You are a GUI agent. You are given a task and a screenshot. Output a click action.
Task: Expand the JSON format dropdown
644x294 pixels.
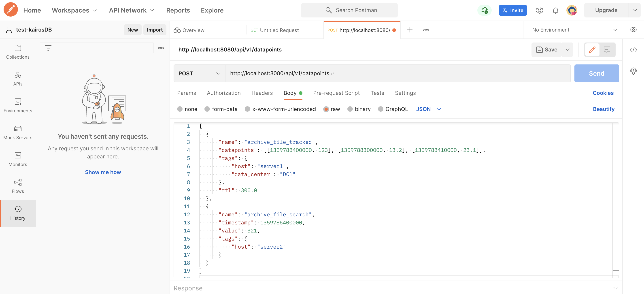coord(428,109)
